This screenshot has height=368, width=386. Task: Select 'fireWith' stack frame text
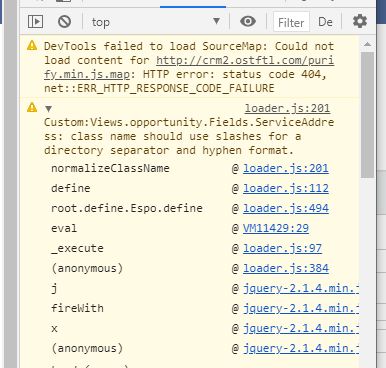(77, 308)
